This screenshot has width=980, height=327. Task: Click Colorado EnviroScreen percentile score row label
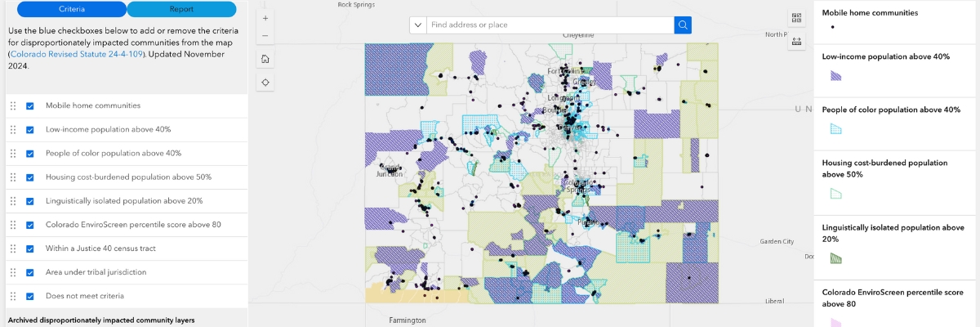133,225
